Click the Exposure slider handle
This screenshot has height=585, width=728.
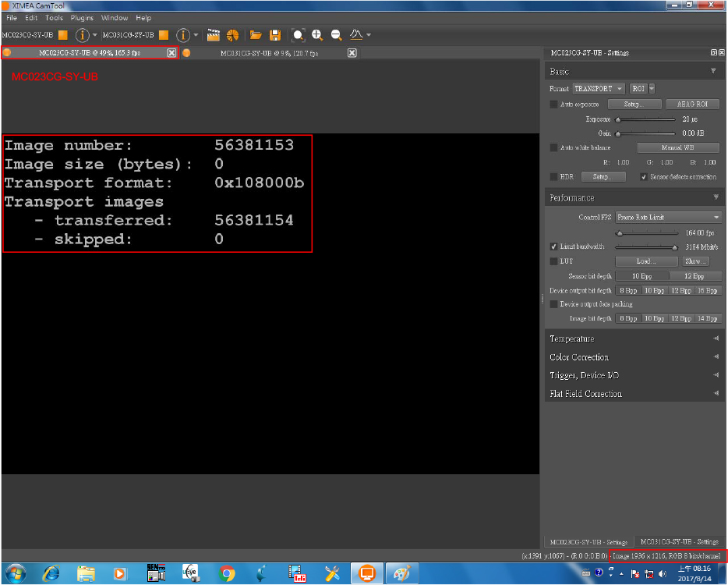(618, 120)
